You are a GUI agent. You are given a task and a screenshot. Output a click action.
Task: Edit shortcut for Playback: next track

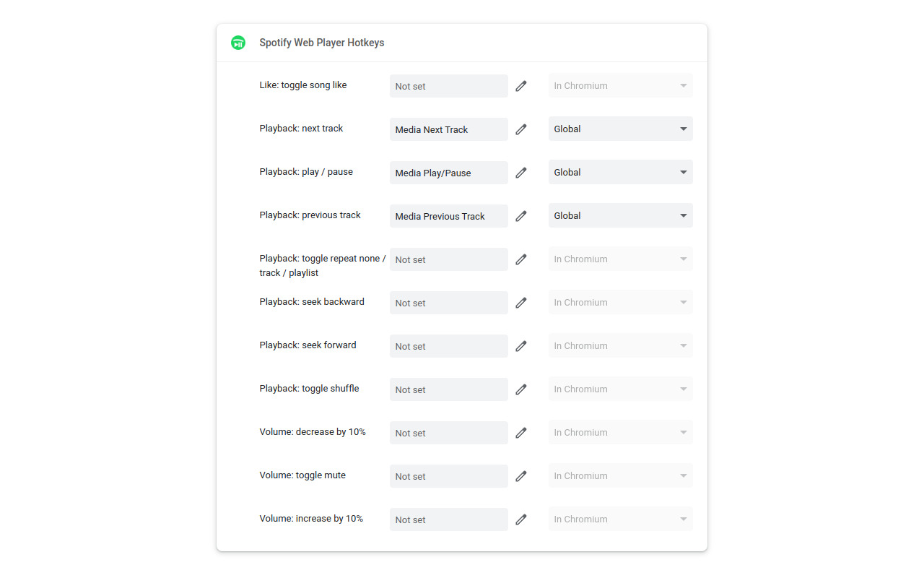(521, 129)
